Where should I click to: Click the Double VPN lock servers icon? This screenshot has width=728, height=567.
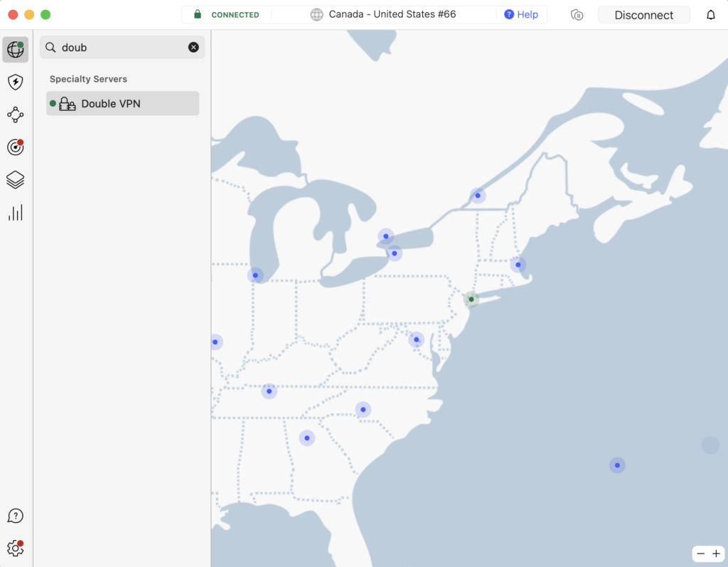coord(68,104)
